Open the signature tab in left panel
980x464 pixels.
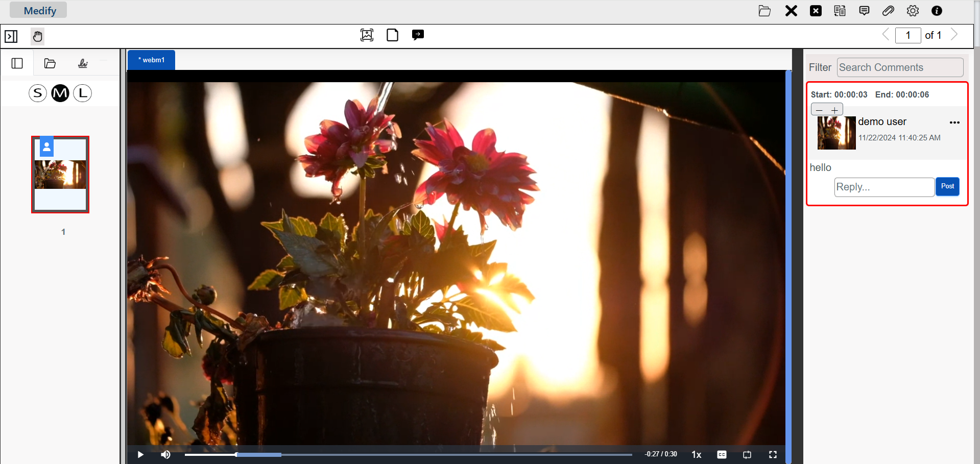coord(83,63)
